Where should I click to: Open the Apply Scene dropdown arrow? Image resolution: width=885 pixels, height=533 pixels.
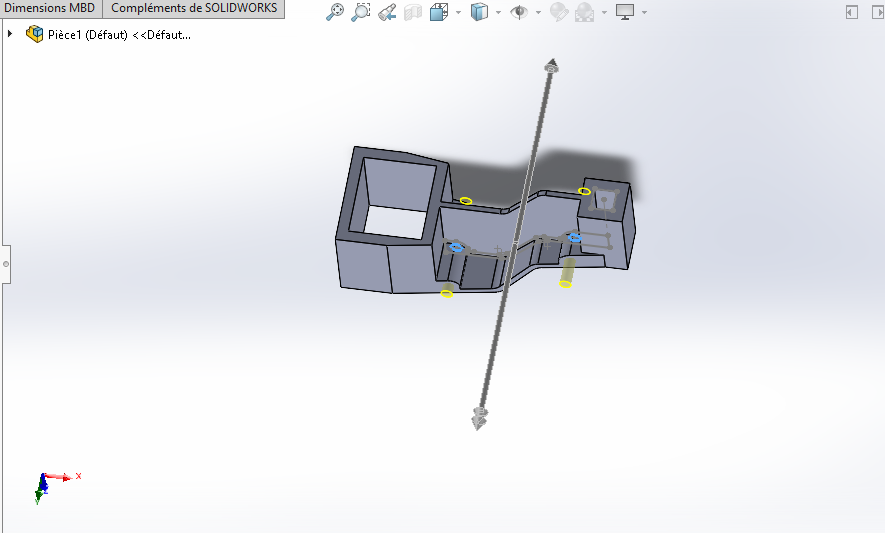click(x=604, y=13)
